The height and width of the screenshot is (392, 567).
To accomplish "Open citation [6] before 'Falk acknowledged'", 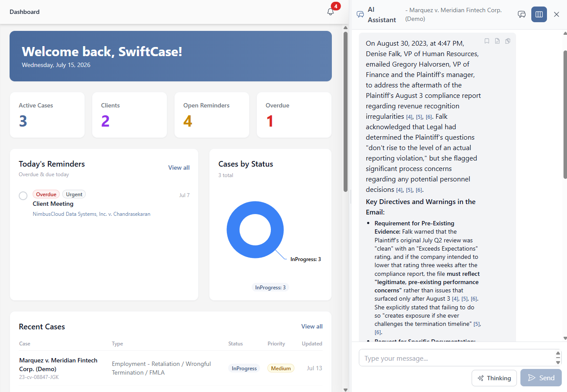I will click(x=429, y=117).
